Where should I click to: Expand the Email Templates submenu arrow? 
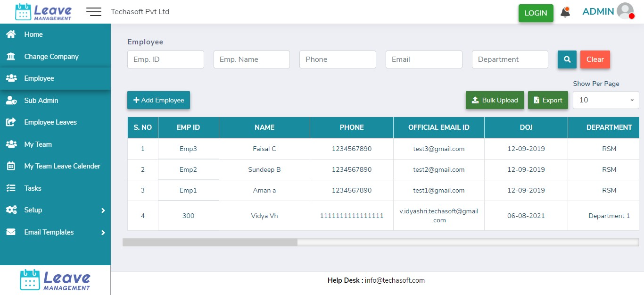103,233
